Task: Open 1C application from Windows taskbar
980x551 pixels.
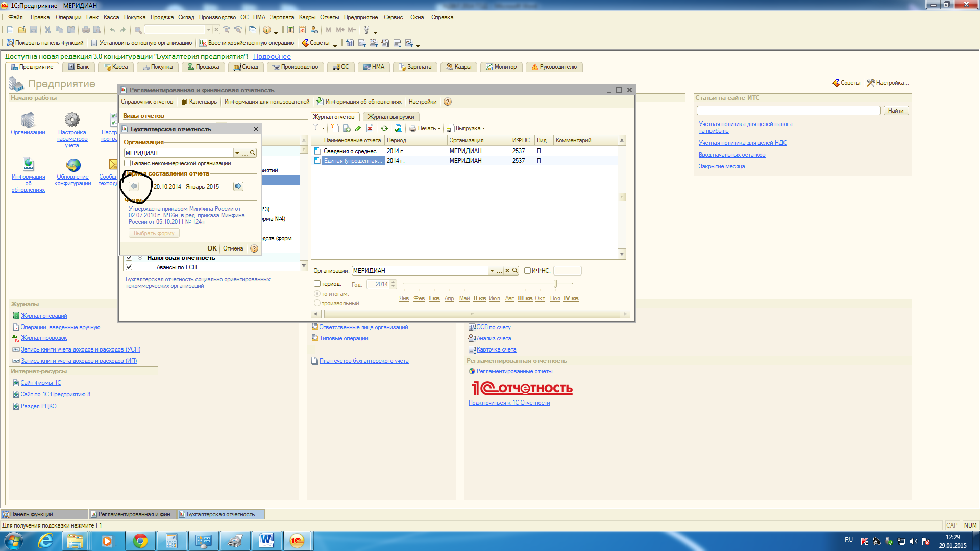Action: (x=297, y=541)
